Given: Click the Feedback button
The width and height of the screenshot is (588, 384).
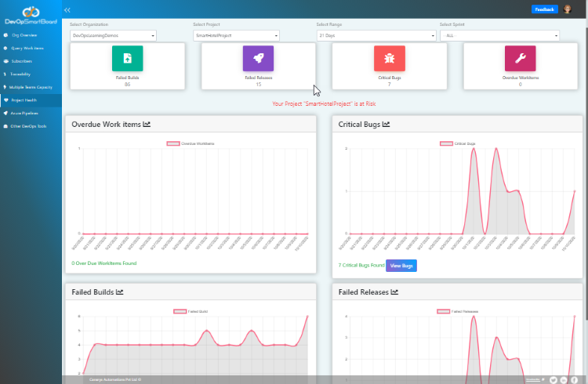Looking at the screenshot, I should click(544, 9).
